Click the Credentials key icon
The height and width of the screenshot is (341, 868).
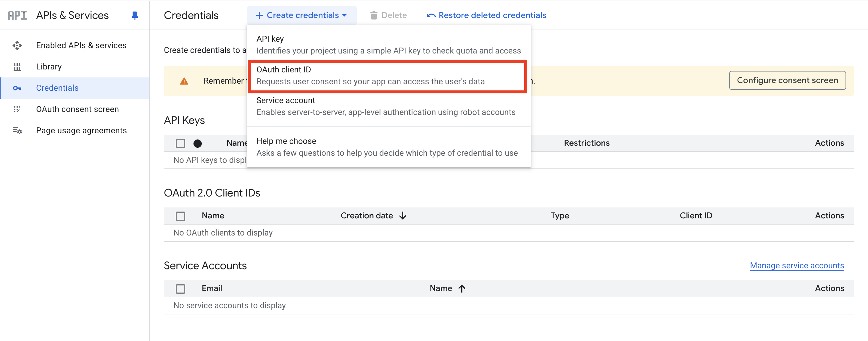tap(17, 88)
